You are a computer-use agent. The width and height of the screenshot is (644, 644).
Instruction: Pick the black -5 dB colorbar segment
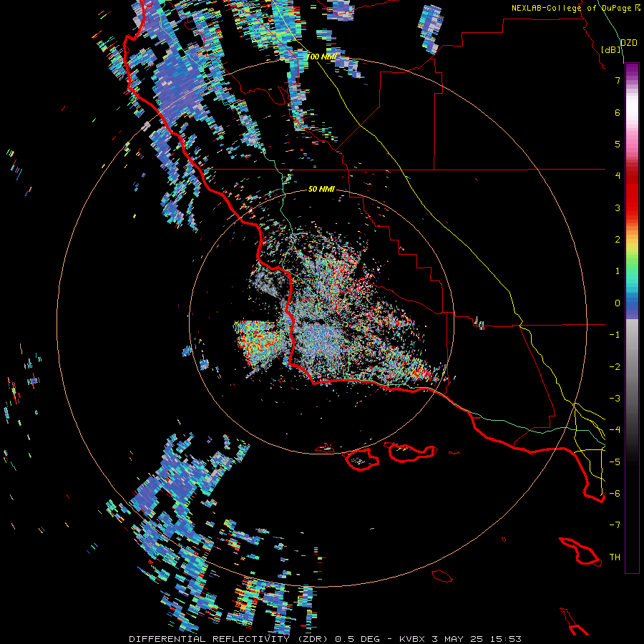632,462
